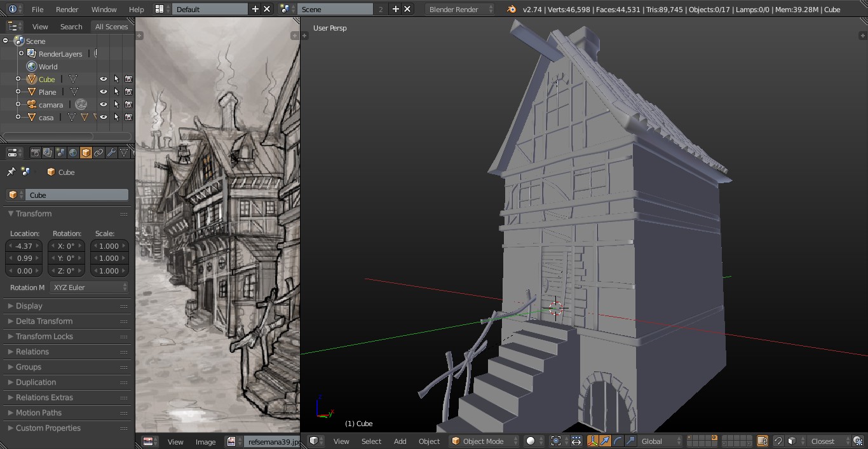
Task: Add a new screen layout with plus
Action: [255, 9]
